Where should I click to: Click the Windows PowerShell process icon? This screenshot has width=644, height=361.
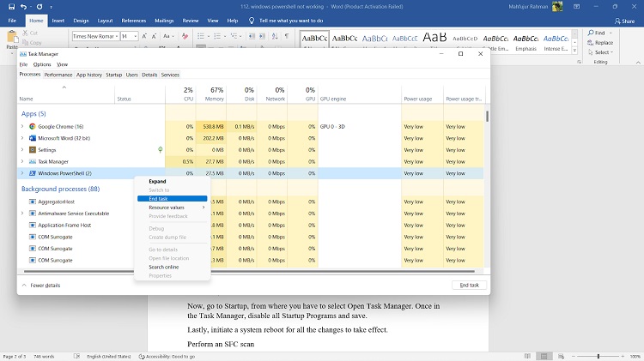pyautogui.click(x=32, y=173)
